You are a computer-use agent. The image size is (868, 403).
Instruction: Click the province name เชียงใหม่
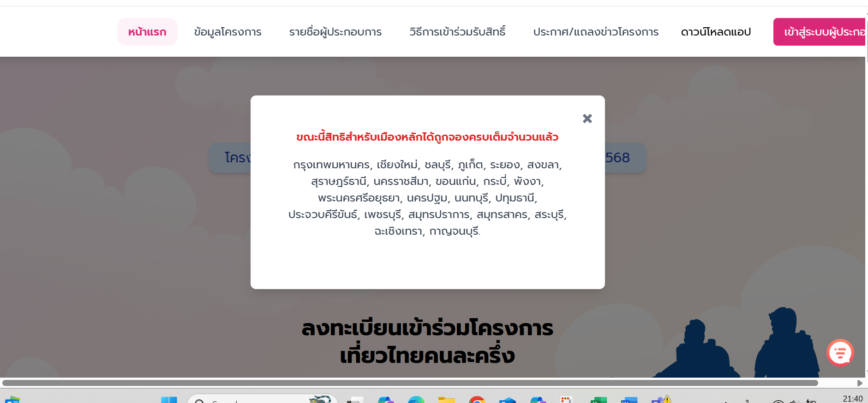(x=397, y=165)
